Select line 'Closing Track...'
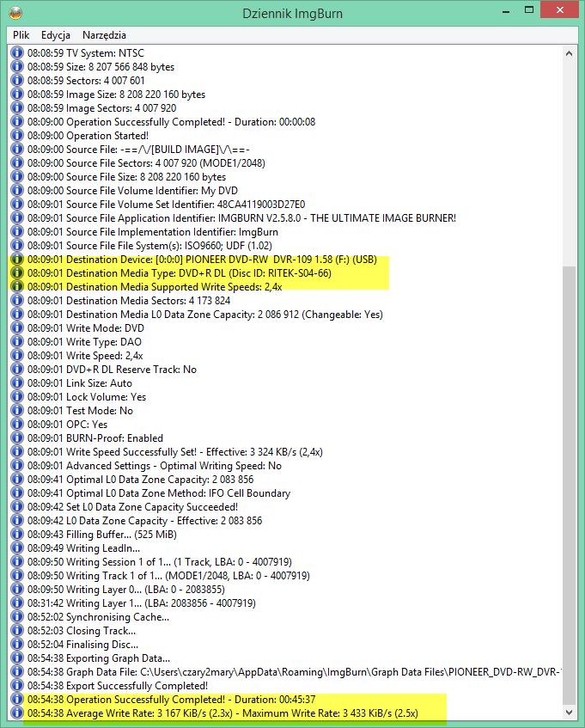 click(82, 631)
